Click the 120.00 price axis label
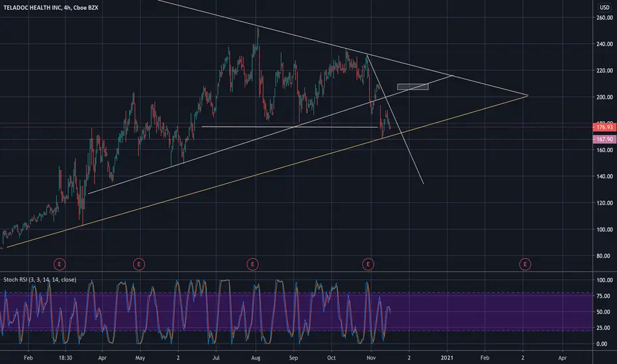Screen dimensions: 617x364 click(x=604, y=203)
